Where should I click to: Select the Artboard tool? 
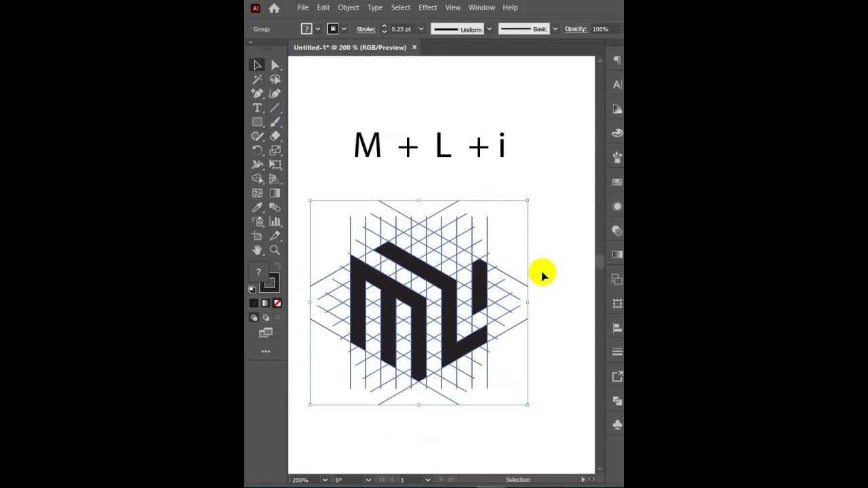click(257, 236)
